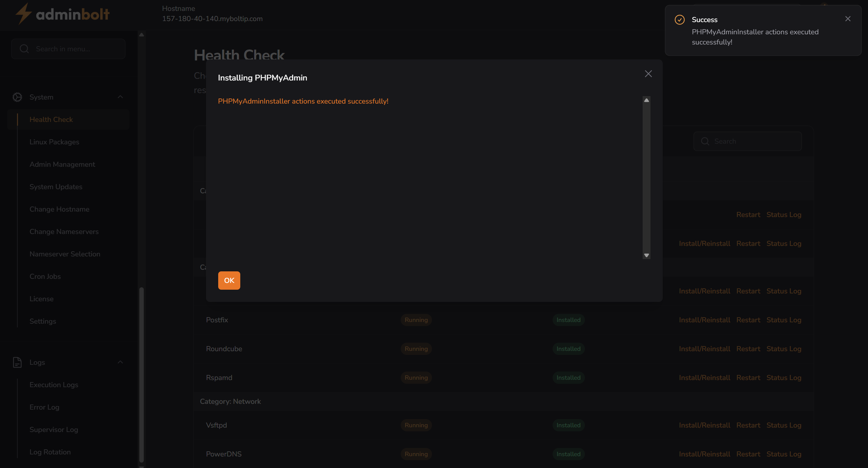
Task: Click the OK button in the dialog
Action: (229, 280)
